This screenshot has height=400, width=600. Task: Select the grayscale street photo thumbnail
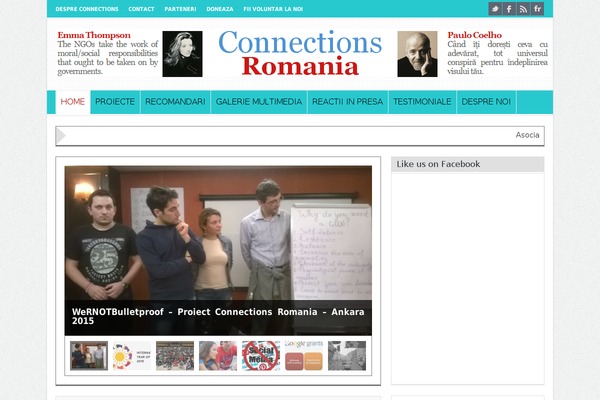347,356
